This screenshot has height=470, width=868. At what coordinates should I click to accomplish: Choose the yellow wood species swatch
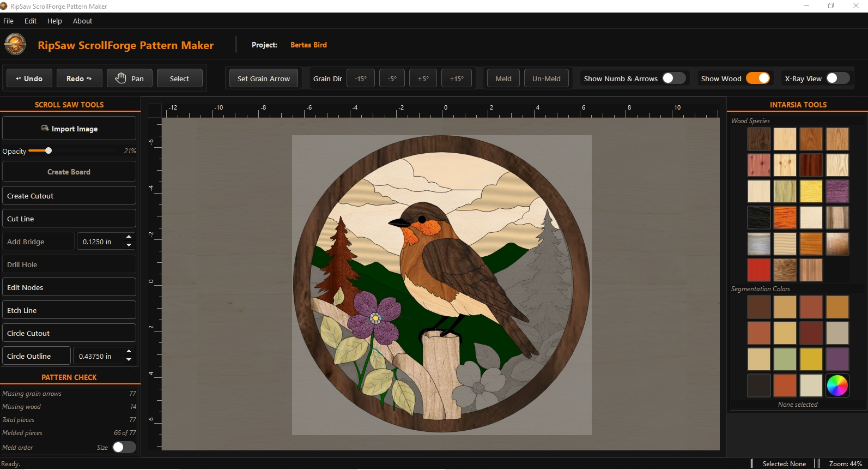pos(811,191)
